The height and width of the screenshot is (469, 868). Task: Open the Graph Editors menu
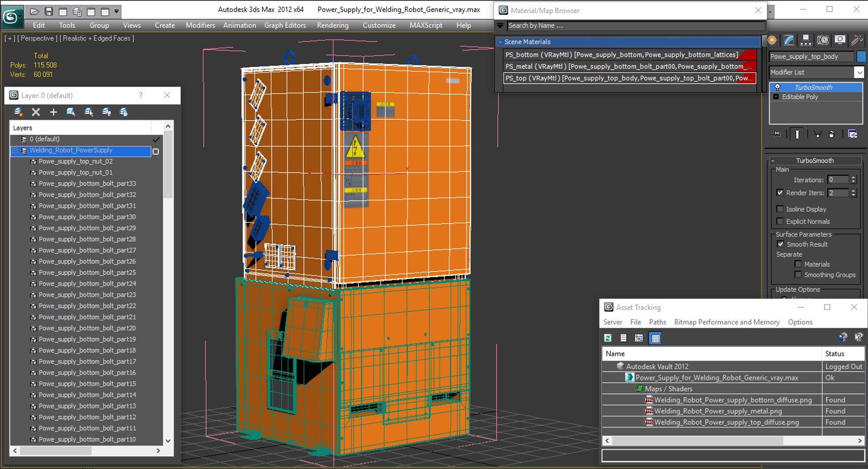(x=285, y=25)
